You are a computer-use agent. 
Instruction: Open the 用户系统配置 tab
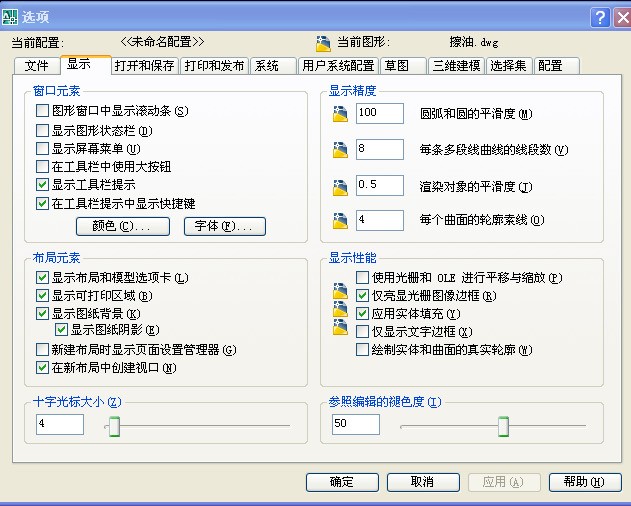338,66
